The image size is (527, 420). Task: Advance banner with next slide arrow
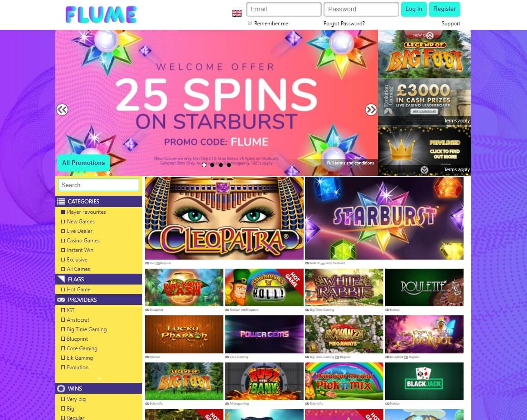coord(371,110)
